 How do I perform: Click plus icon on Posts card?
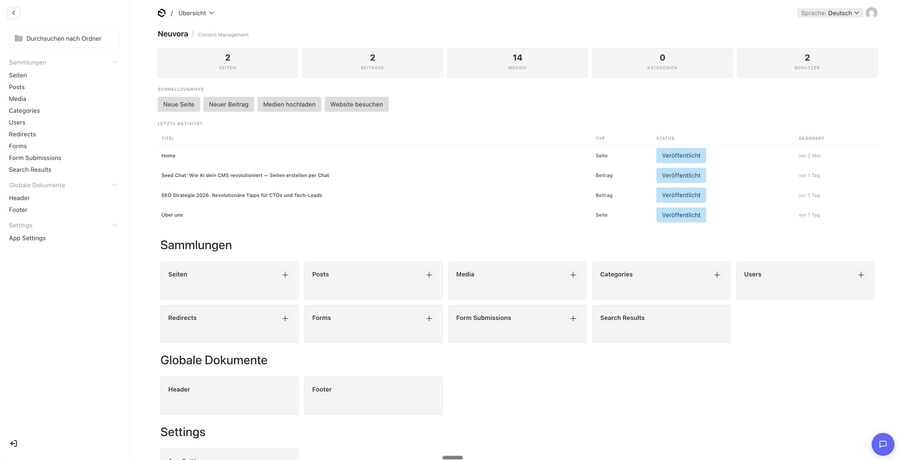429,275
